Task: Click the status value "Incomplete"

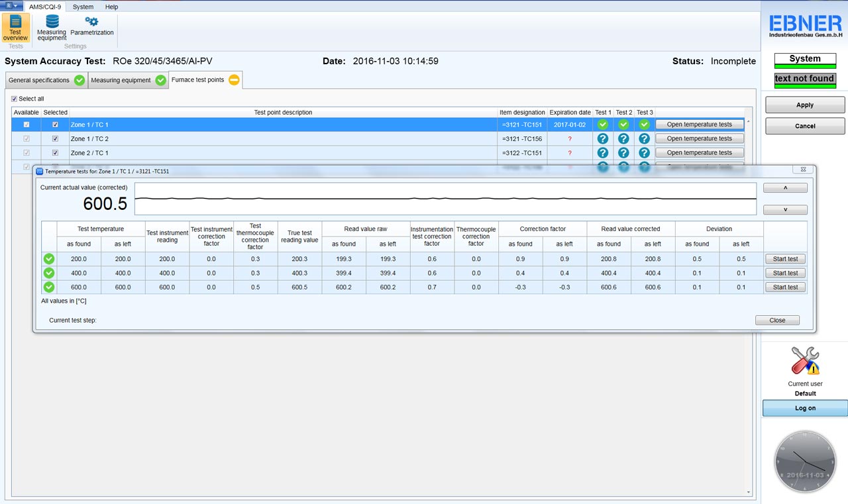Action: point(733,61)
